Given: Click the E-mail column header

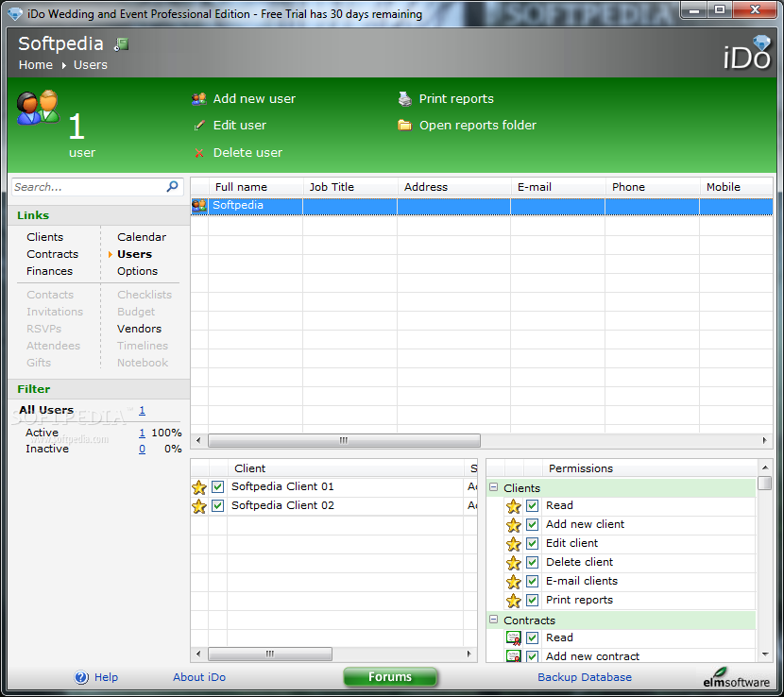Looking at the screenshot, I should click(x=557, y=187).
